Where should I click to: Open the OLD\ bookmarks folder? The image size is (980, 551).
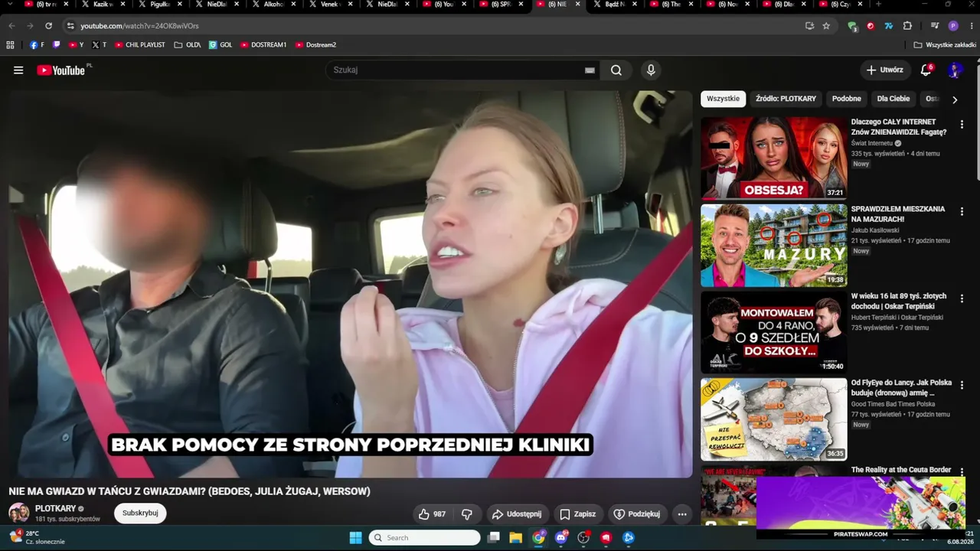click(188, 45)
